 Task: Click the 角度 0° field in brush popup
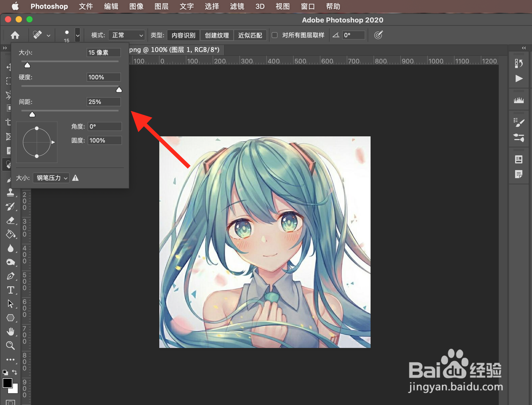point(105,126)
